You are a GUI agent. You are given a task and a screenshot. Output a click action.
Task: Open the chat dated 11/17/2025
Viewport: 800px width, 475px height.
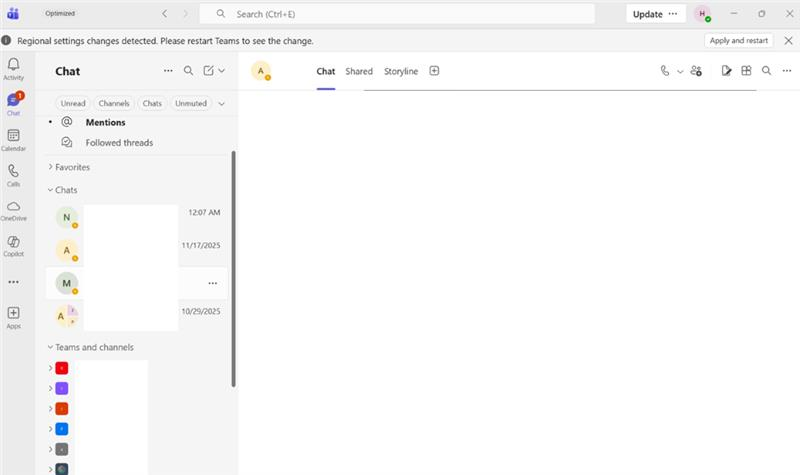coord(137,251)
